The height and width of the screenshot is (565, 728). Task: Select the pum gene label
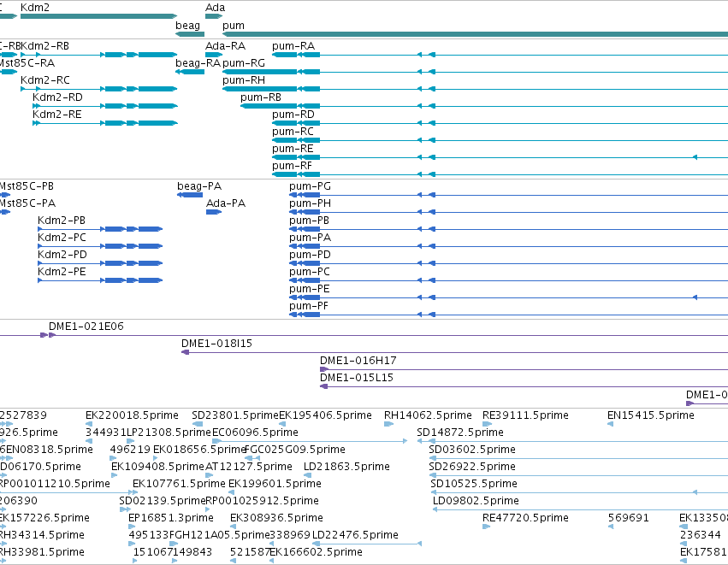tap(233, 26)
